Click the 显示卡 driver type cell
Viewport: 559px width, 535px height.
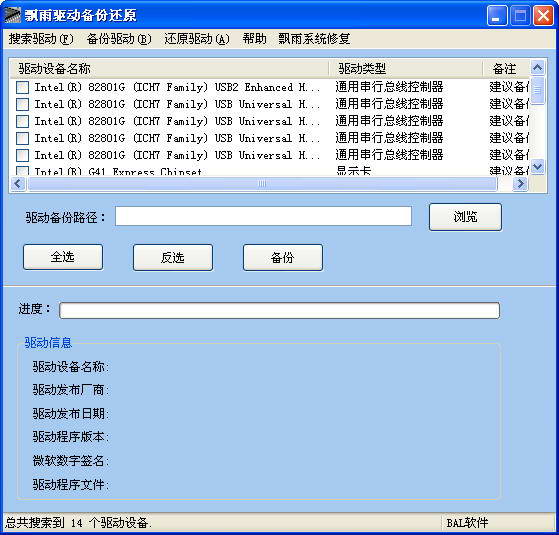click(353, 171)
